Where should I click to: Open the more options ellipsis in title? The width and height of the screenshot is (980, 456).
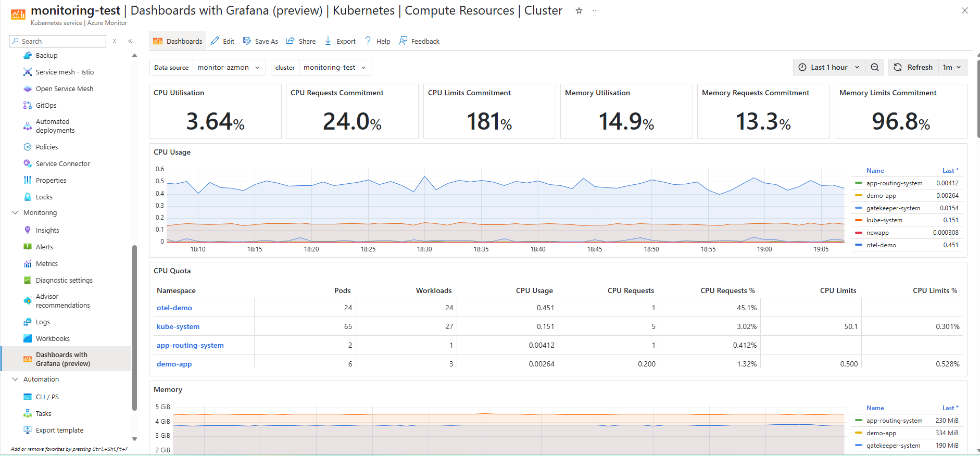(x=596, y=10)
